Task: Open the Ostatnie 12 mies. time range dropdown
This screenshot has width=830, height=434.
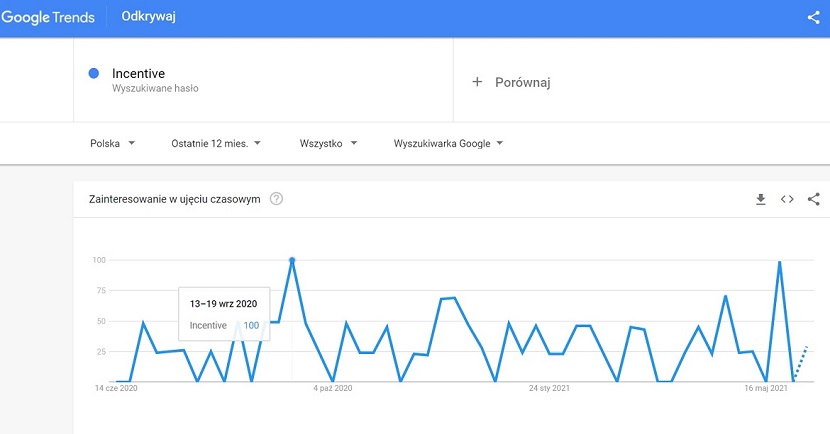Action: point(216,143)
